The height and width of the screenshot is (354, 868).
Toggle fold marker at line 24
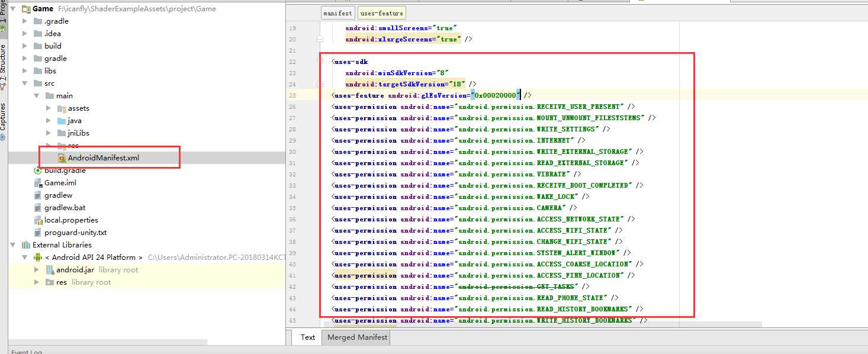pyautogui.click(x=320, y=84)
